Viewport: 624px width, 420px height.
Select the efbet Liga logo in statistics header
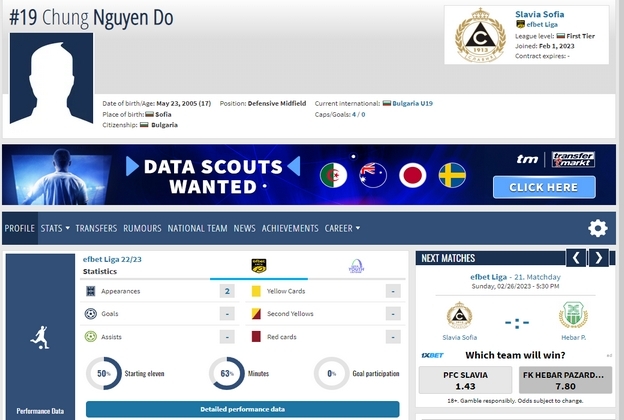click(259, 265)
